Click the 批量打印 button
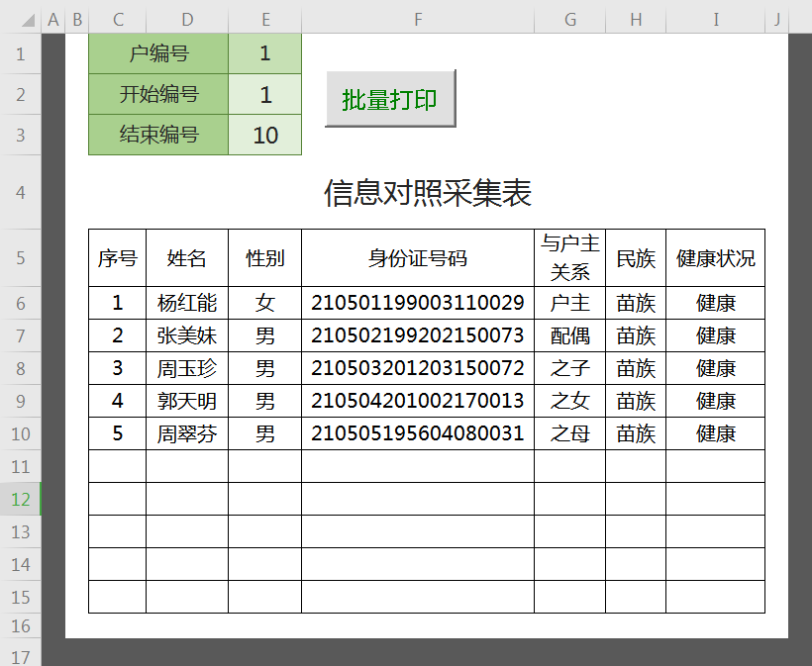 [x=390, y=98]
